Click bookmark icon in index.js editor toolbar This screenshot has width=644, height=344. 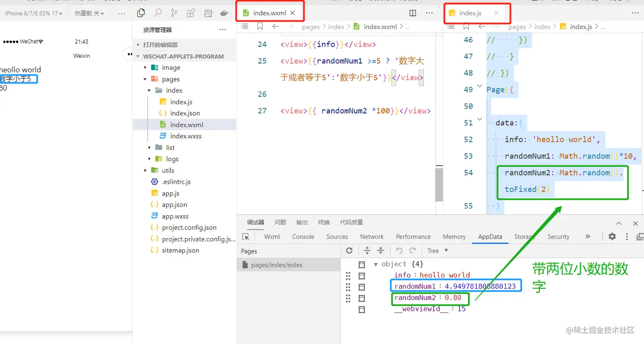coord(466,26)
